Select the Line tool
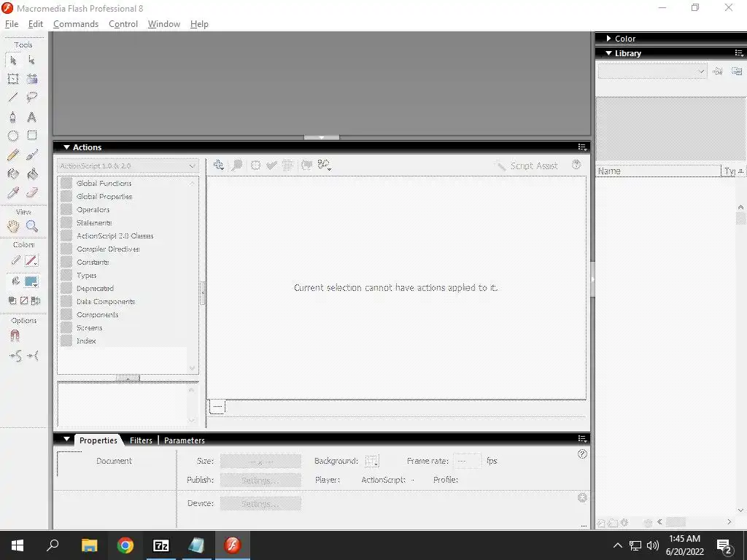 tap(13, 98)
